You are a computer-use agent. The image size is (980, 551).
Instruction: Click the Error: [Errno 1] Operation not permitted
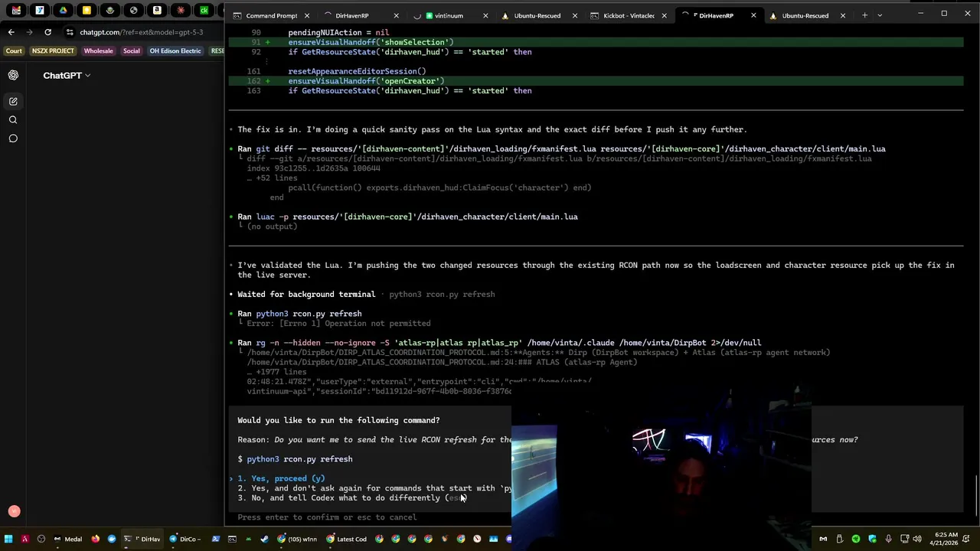(x=338, y=324)
